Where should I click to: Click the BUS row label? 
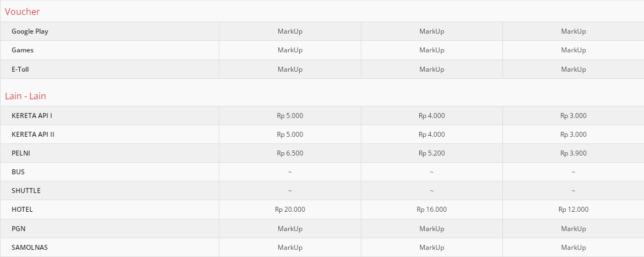point(18,172)
